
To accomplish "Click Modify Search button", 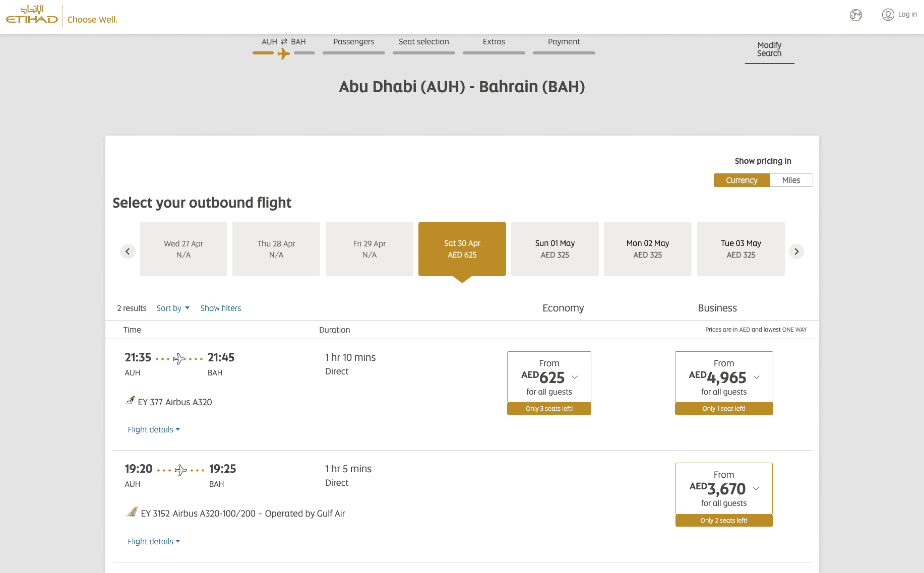I will [769, 49].
